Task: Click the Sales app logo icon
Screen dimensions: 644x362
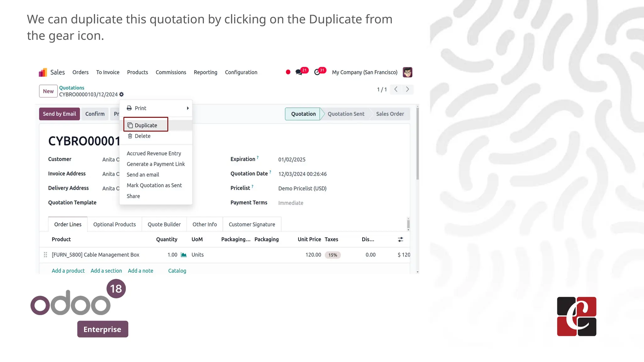Action: 43,73
